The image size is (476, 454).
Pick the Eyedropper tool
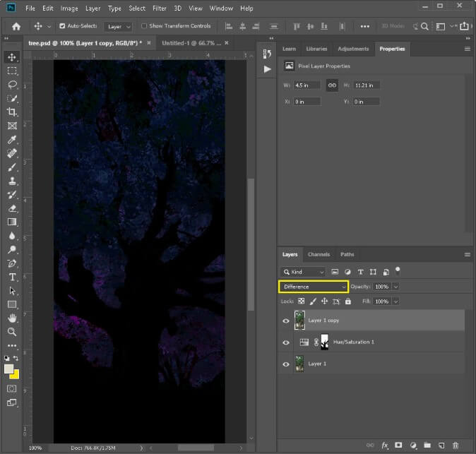(x=12, y=140)
